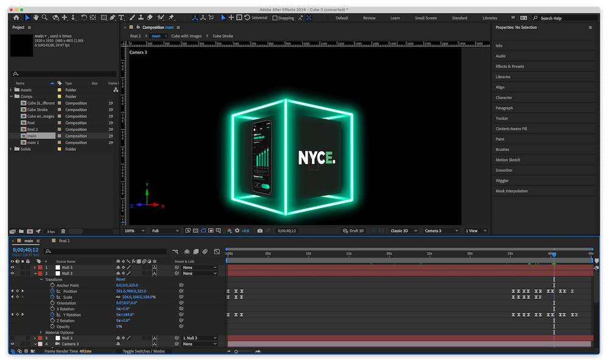608x364 pixels.
Task: Switch to the Learn workspace
Action: (395, 18)
